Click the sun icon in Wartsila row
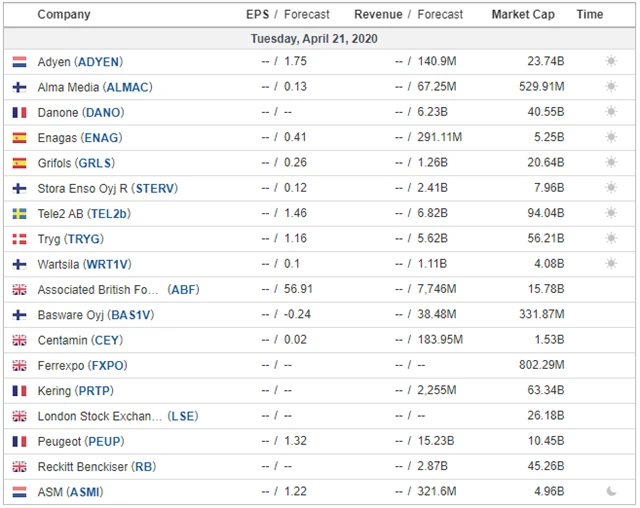This screenshot has height=508, width=640. click(611, 264)
